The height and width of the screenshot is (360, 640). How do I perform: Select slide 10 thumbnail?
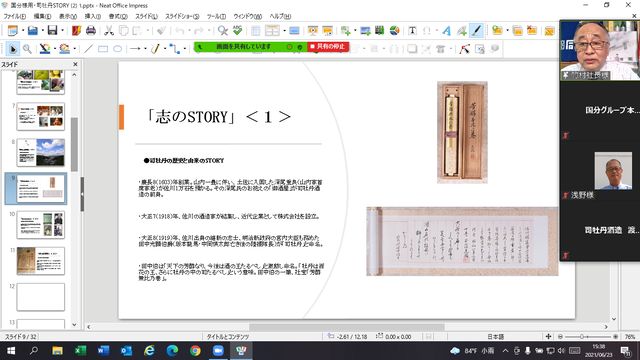click(x=40, y=225)
